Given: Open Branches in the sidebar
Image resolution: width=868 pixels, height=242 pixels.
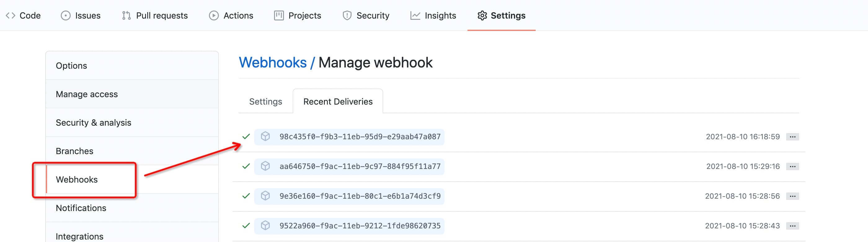Looking at the screenshot, I should click(x=132, y=151).
